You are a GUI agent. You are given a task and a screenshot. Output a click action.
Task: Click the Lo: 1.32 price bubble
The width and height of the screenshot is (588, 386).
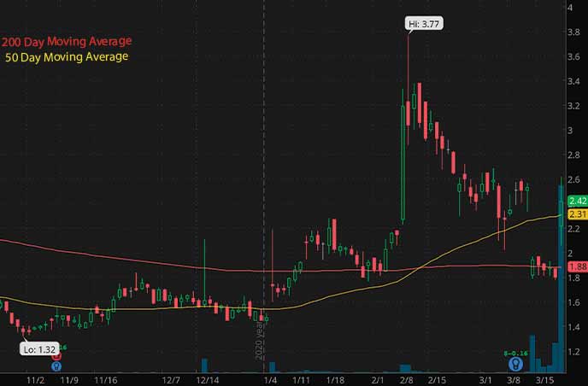pyautogui.click(x=39, y=349)
